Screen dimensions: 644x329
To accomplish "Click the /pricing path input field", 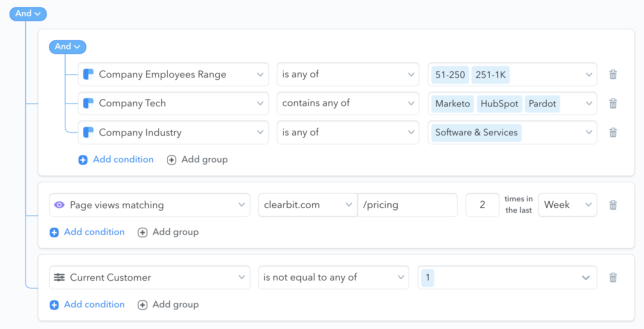I will coord(407,205).
